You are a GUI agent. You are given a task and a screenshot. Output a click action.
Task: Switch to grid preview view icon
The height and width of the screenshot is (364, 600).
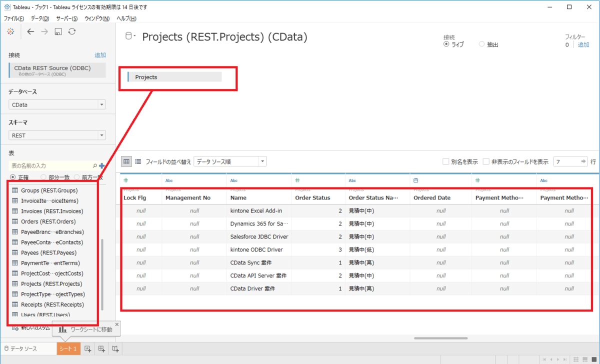coord(126,161)
